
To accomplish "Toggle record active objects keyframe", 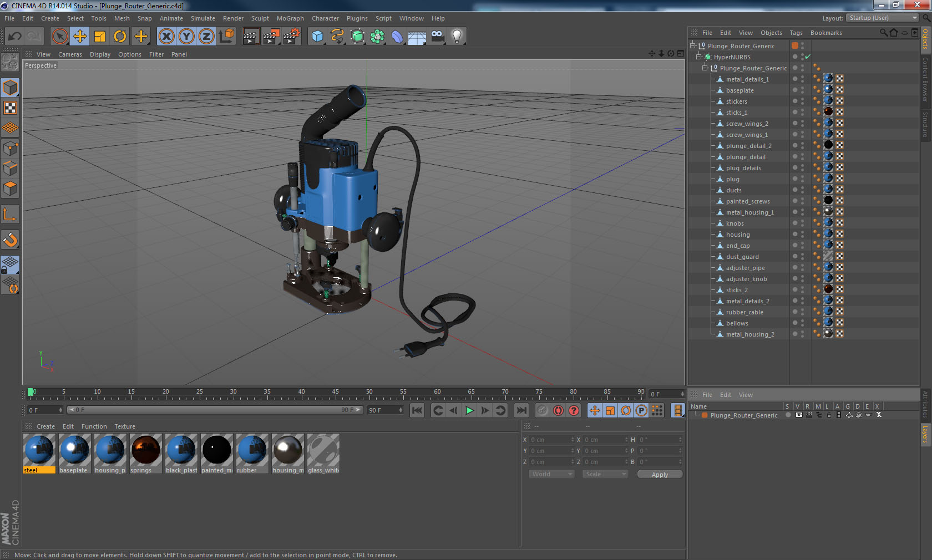I will tap(543, 410).
